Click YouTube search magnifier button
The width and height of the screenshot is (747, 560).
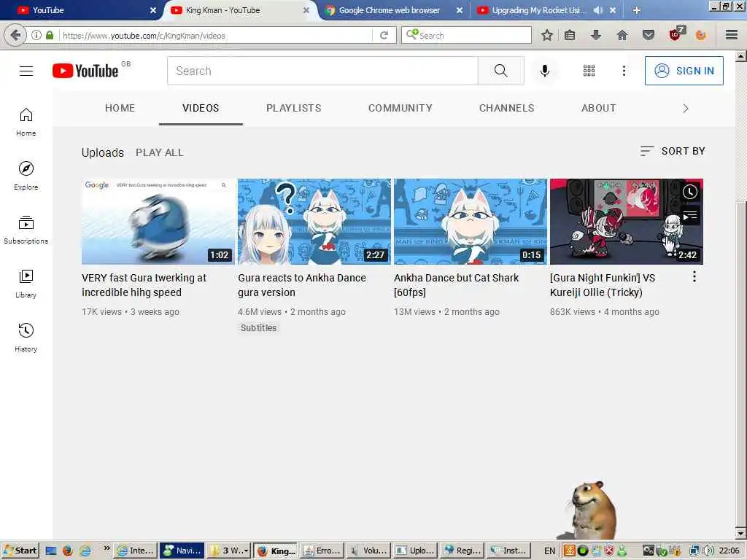coord(500,71)
